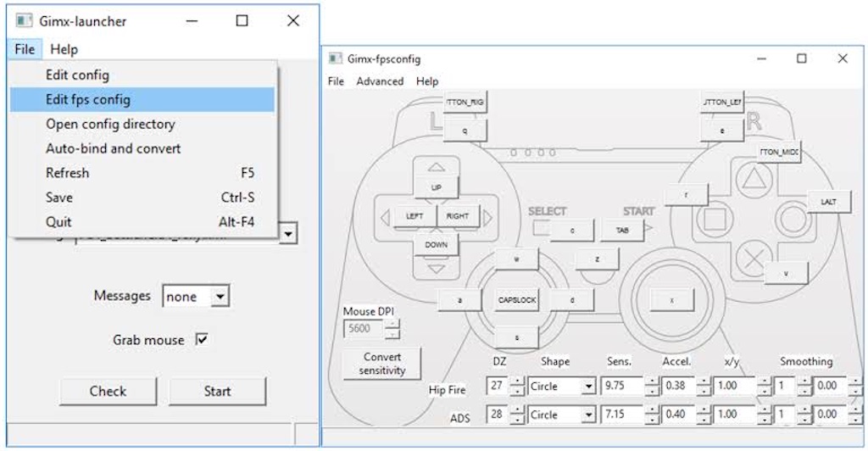Click the TTON_MIDD binding above the triangle
The image size is (868, 451).
click(x=779, y=153)
